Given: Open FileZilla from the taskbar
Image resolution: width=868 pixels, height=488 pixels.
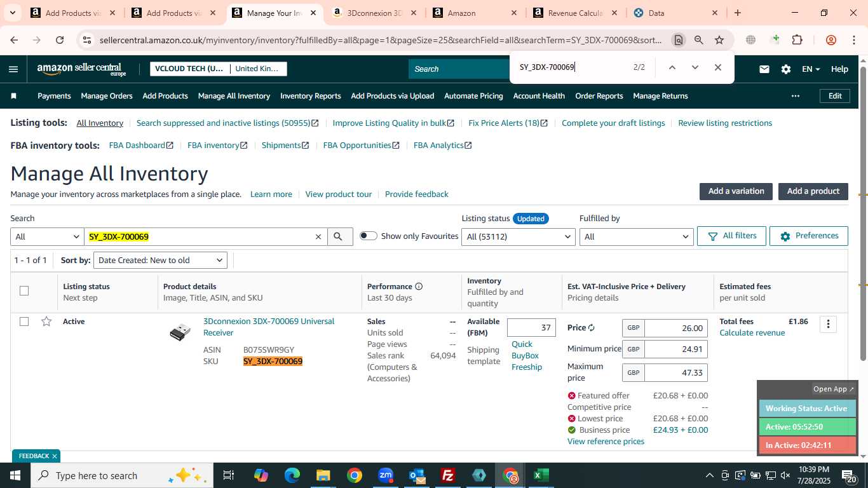Looking at the screenshot, I should pyautogui.click(x=448, y=475).
